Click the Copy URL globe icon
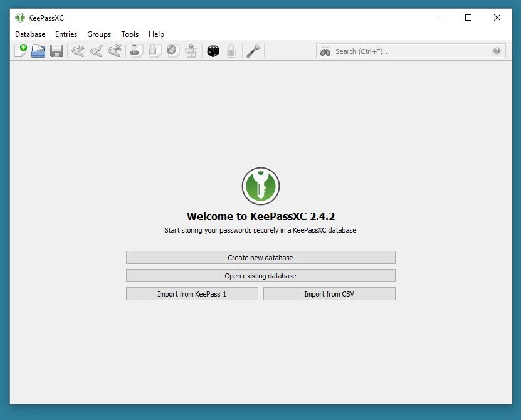 pyautogui.click(x=173, y=51)
